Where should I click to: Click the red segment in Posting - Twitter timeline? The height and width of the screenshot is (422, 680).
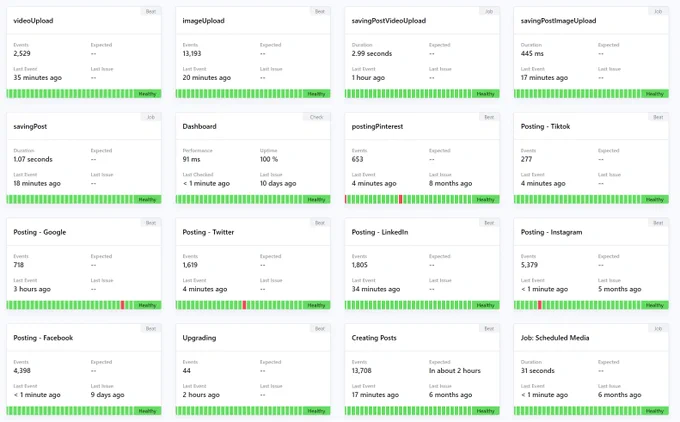[244, 305]
